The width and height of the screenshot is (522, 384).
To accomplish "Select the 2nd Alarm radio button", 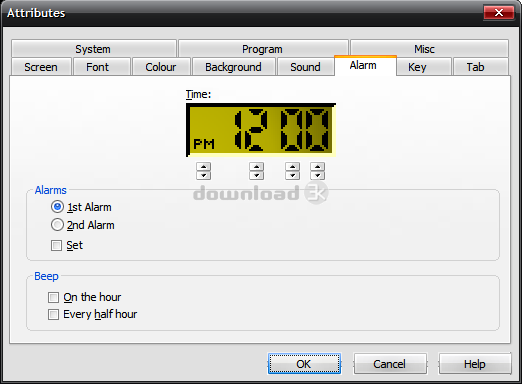I will 57,225.
